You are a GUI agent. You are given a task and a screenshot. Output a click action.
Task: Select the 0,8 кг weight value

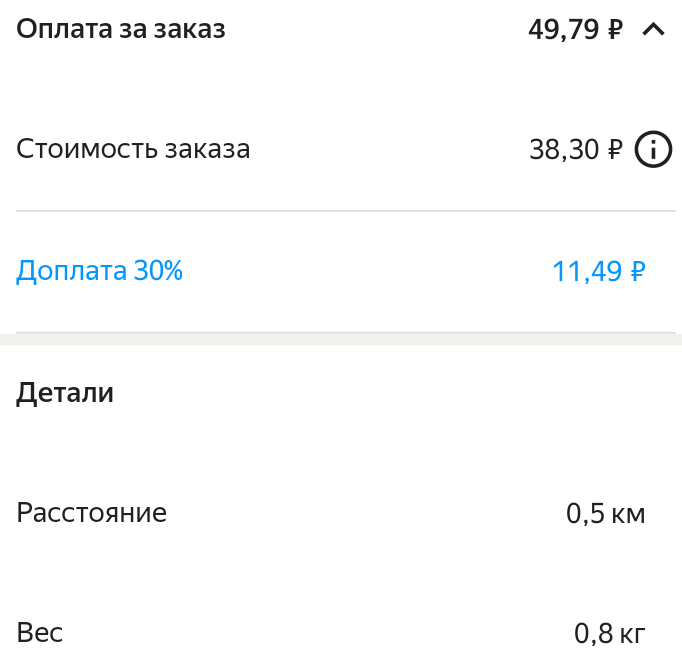(x=609, y=633)
